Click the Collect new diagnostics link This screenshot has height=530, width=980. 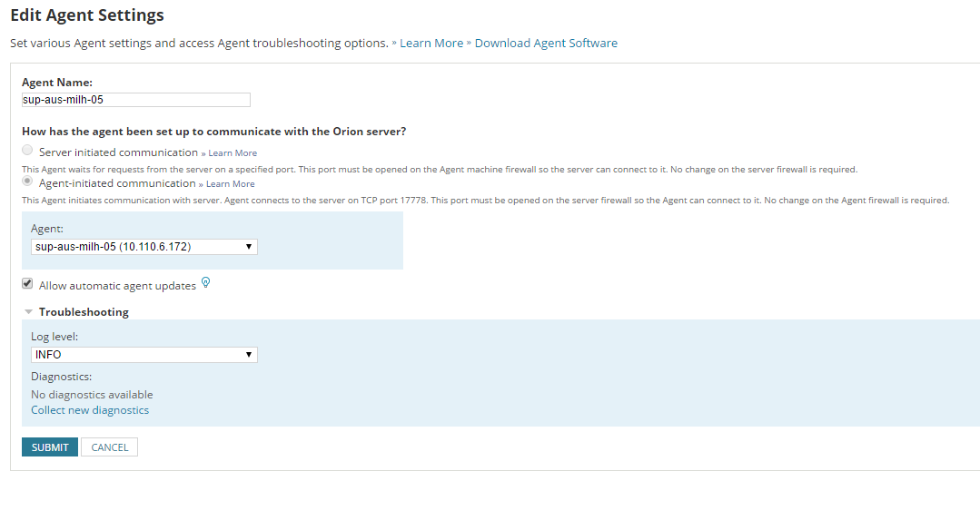(x=89, y=409)
